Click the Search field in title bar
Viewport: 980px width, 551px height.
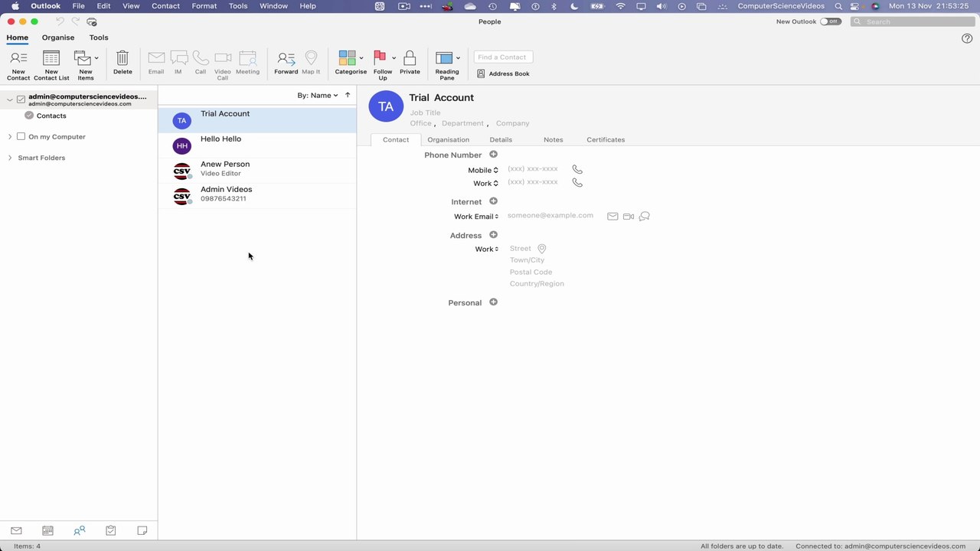(912, 21)
